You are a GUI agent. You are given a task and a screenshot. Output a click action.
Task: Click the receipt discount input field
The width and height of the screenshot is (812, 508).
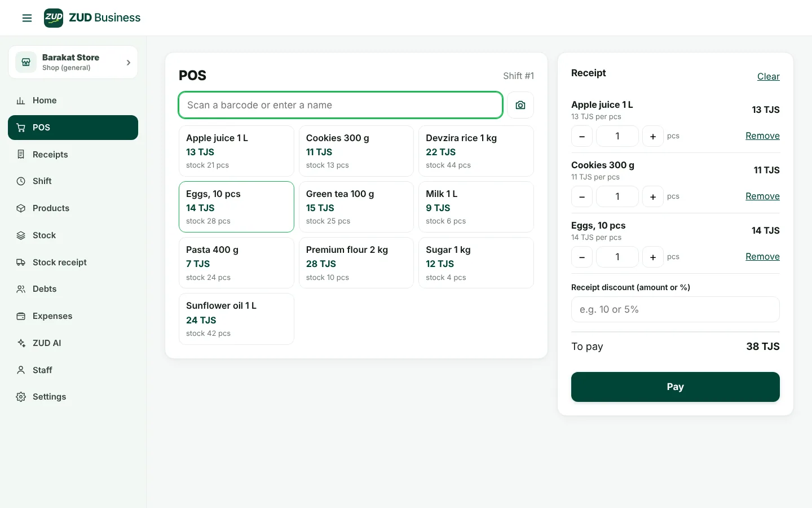(x=676, y=309)
